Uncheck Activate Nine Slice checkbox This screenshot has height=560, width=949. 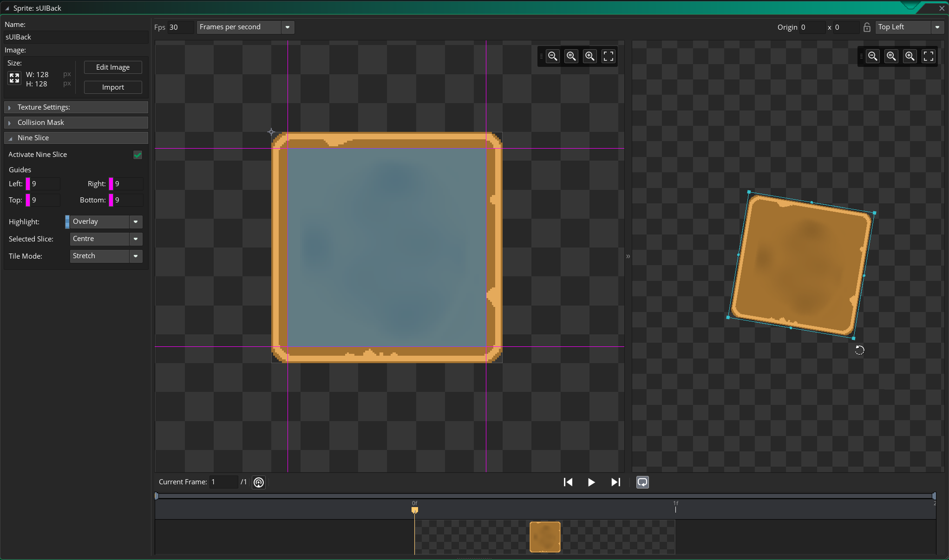(137, 155)
